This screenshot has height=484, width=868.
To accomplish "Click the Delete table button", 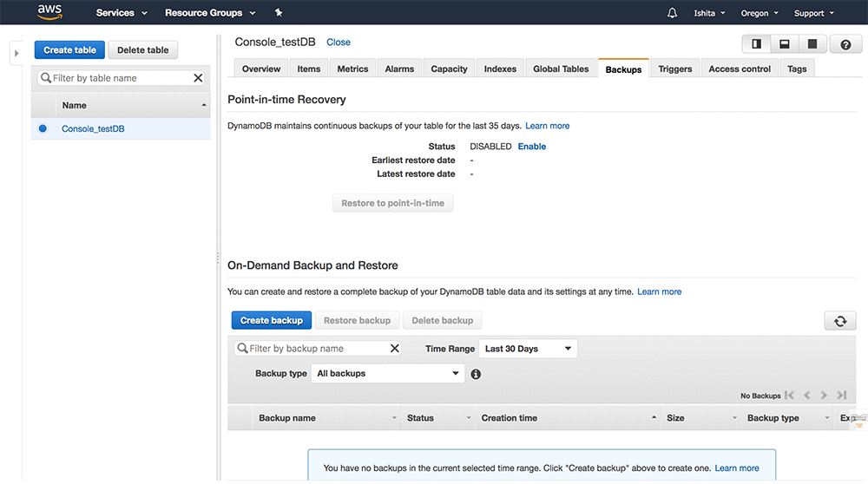I will pos(143,49).
